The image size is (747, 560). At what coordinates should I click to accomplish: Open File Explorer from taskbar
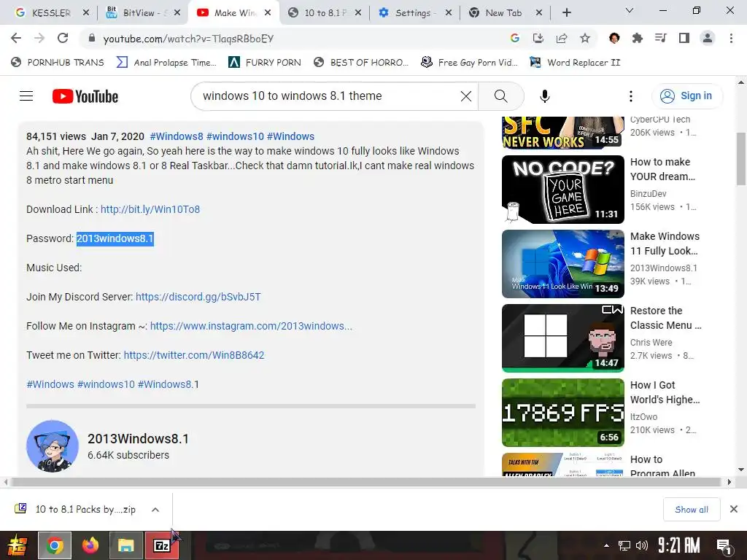[125, 545]
